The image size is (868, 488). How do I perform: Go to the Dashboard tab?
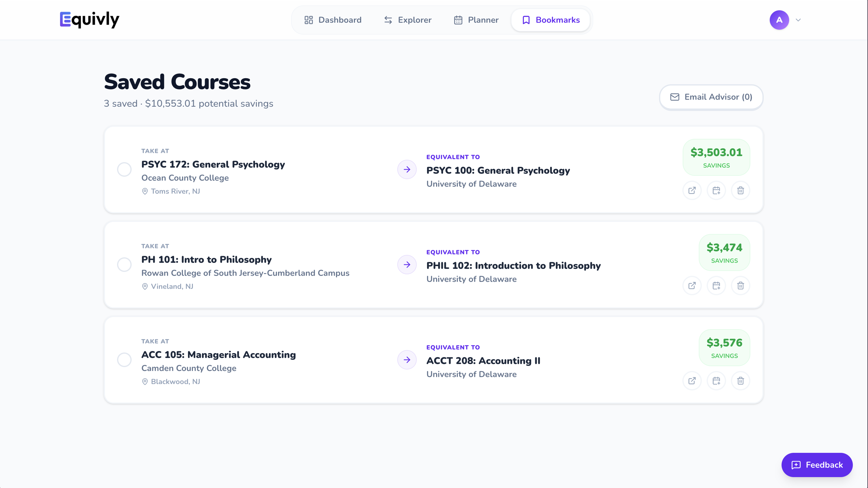coord(333,20)
